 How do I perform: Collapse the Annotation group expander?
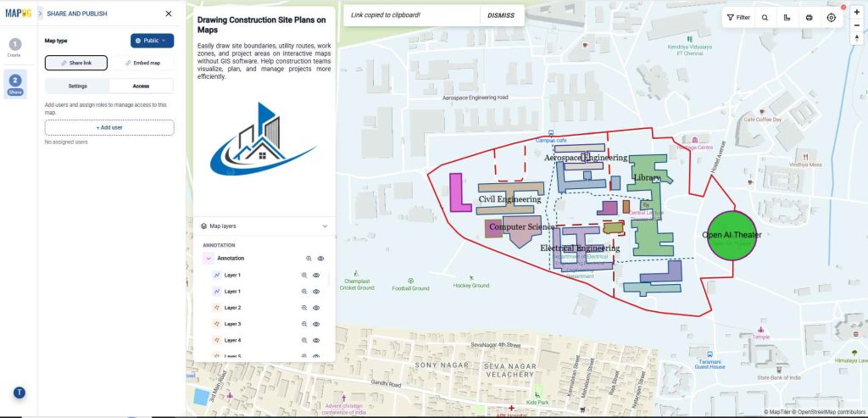(209, 259)
